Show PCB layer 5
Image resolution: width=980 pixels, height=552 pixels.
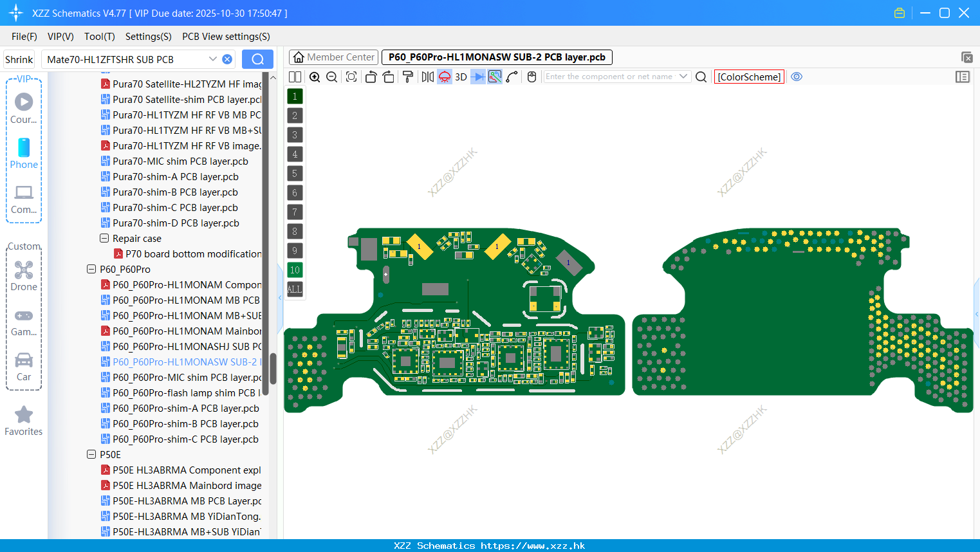[x=295, y=174]
